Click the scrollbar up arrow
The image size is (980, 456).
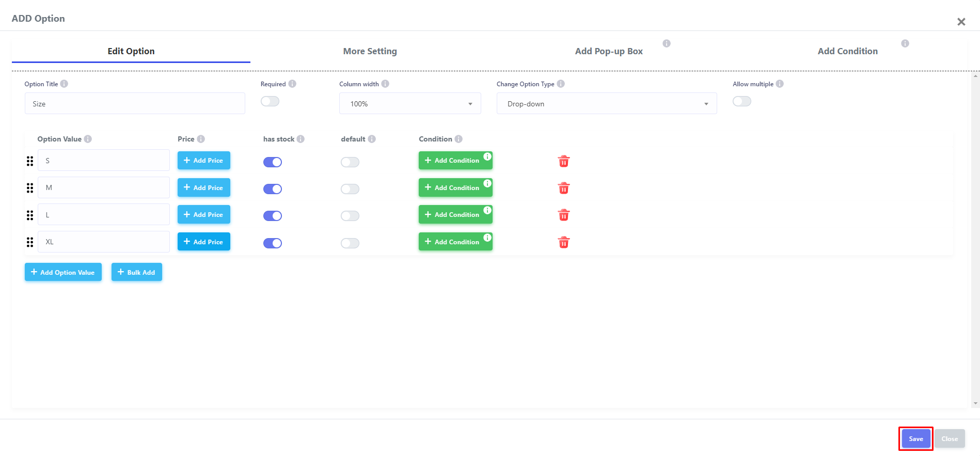(975, 76)
